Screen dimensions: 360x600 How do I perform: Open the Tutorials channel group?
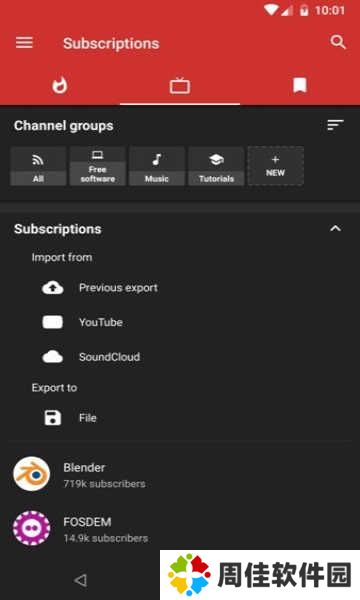tap(216, 166)
